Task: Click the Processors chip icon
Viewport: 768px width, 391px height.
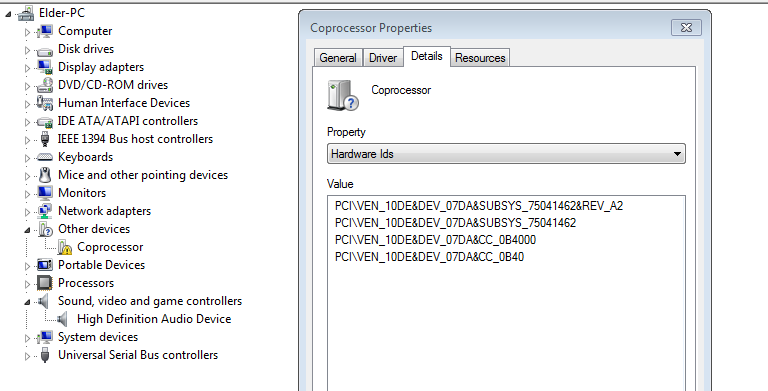Action: (45, 283)
